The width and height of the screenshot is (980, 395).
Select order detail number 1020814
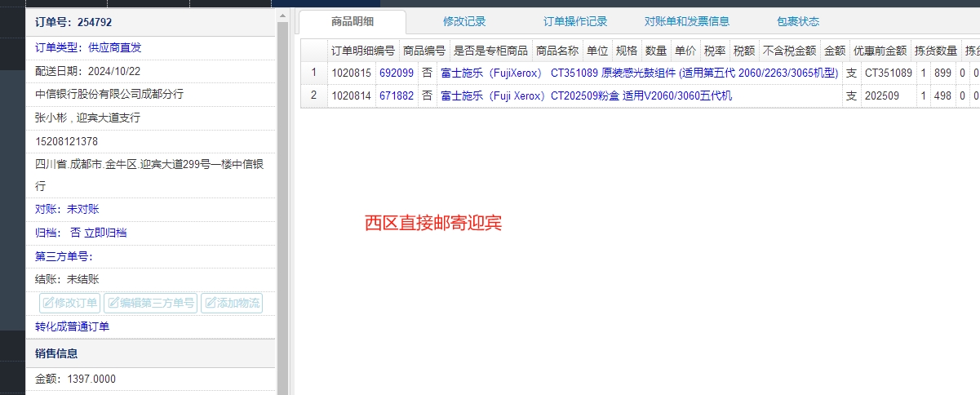point(351,95)
